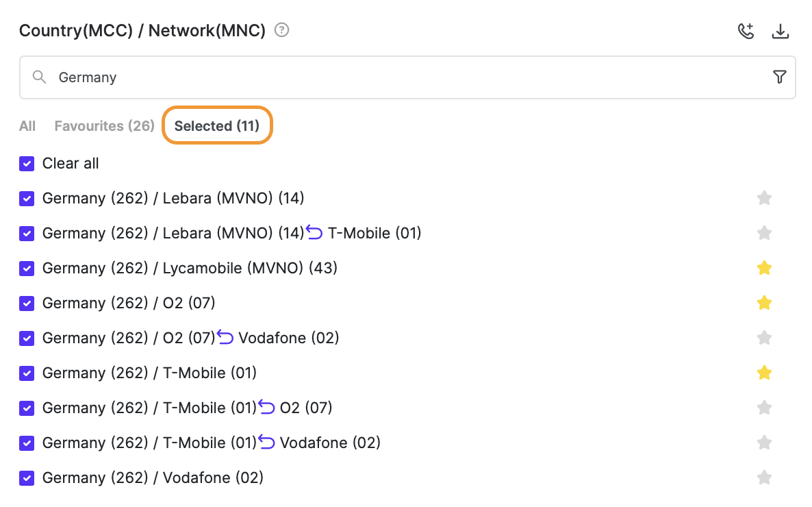Star the Vodafone (02) network row

(x=764, y=478)
